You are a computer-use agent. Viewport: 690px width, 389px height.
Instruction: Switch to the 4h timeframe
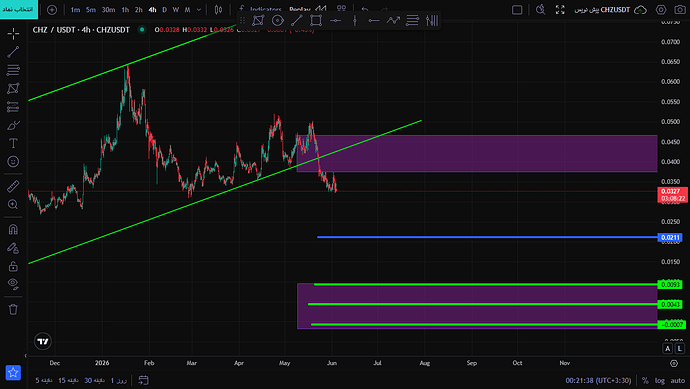coord(152,10)
